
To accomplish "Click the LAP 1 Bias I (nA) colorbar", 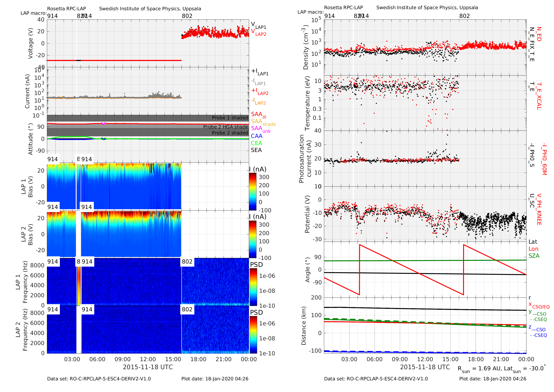I will (253, 191).
